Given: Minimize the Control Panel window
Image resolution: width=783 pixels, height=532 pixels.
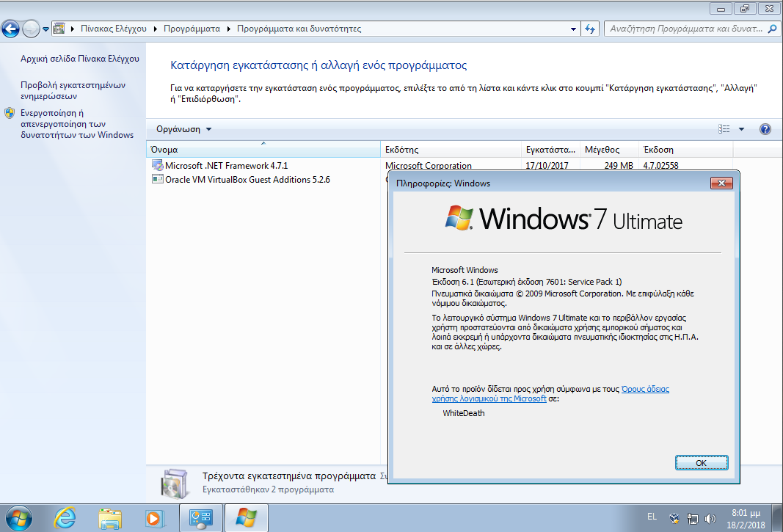Looking at the screenshot, I should 721,9.
